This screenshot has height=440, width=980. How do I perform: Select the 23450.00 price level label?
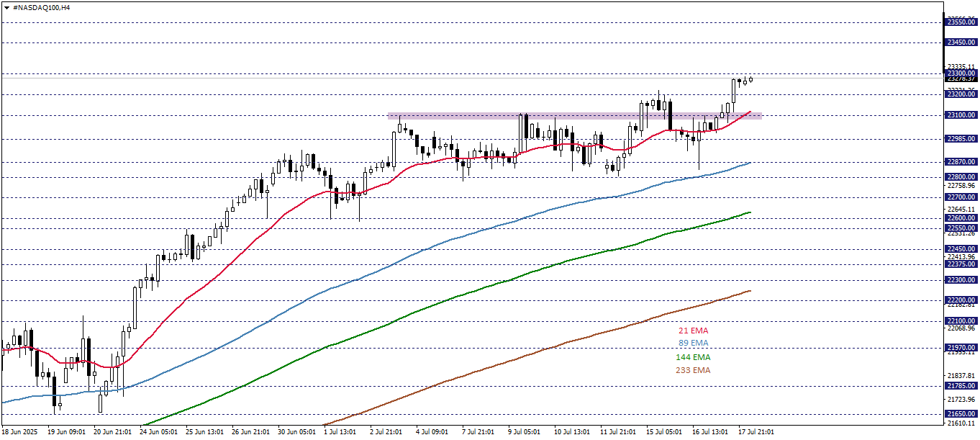pyautogui.click(x=961, y=42)
